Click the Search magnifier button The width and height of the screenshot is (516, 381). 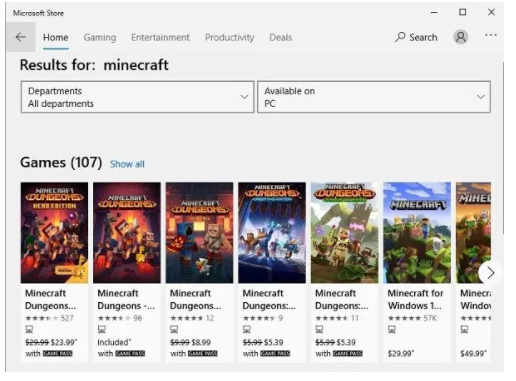click(x=416, y=37)
